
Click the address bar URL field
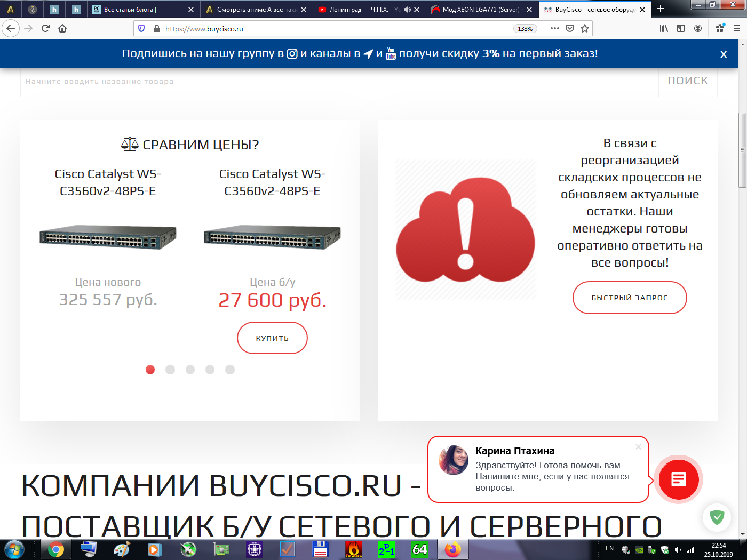[336, 29]
